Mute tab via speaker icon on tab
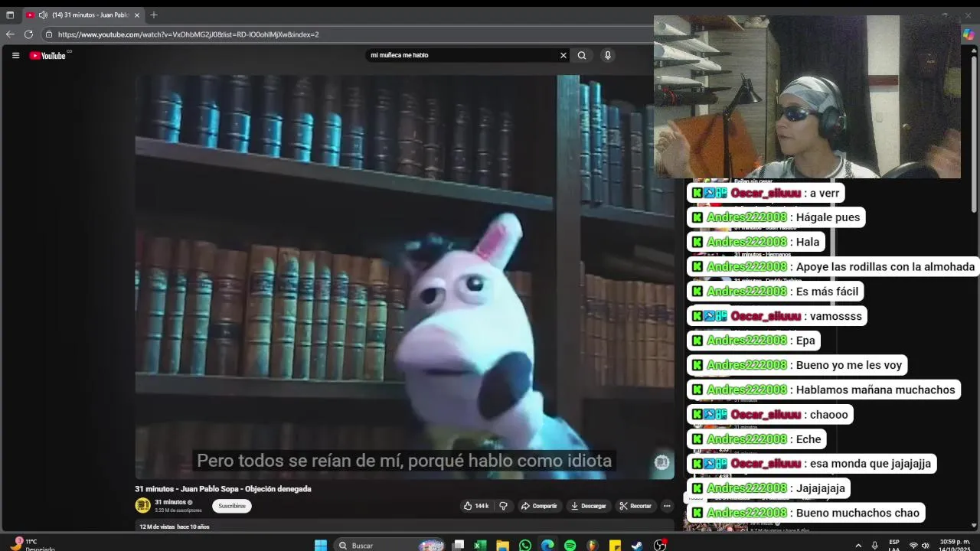The height and width of the screenshot is (551, 980). pos(43,15)
